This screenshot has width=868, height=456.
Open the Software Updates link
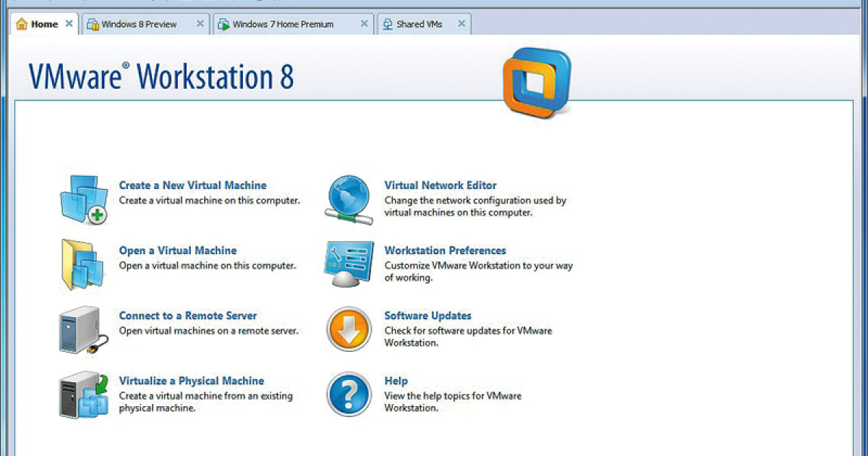428,316
